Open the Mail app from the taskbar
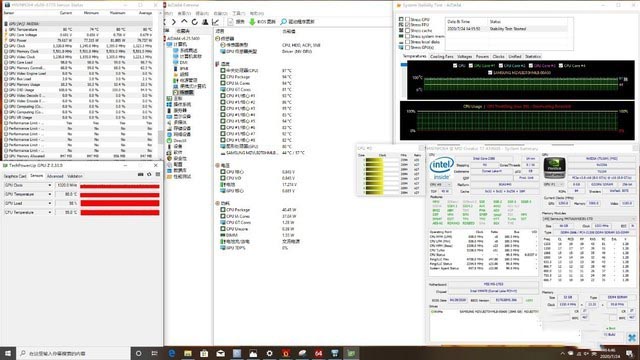This screenshot has width=640, height=360. [220, 353]
